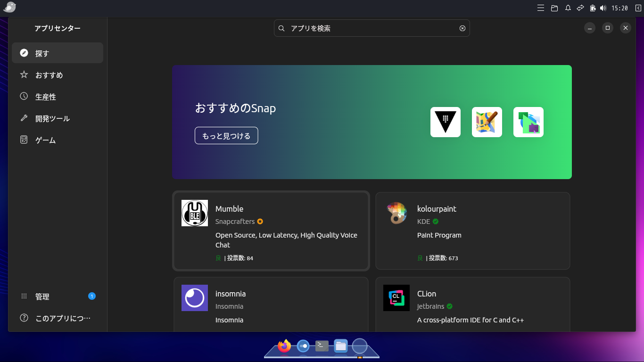Clear the app search field
Screen dimensions: 644x362
[462, 28]
